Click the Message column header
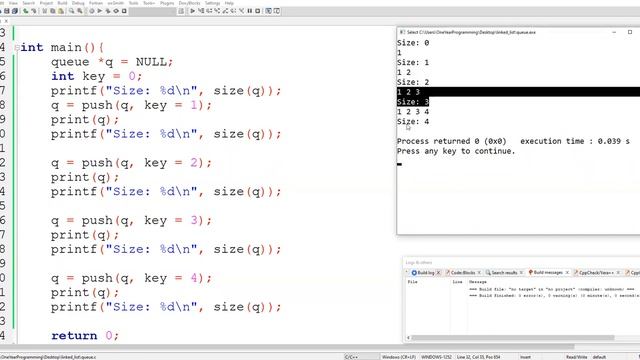Image resolution: width=640 pixels, height=360 pixels. (x=478, y=282)
